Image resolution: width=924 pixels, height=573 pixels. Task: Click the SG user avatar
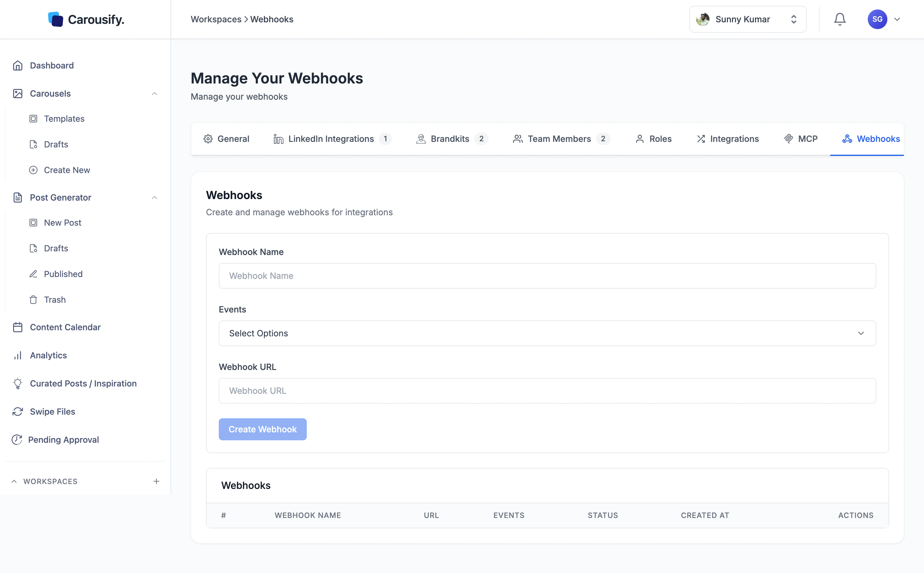(x=877, y=19)
